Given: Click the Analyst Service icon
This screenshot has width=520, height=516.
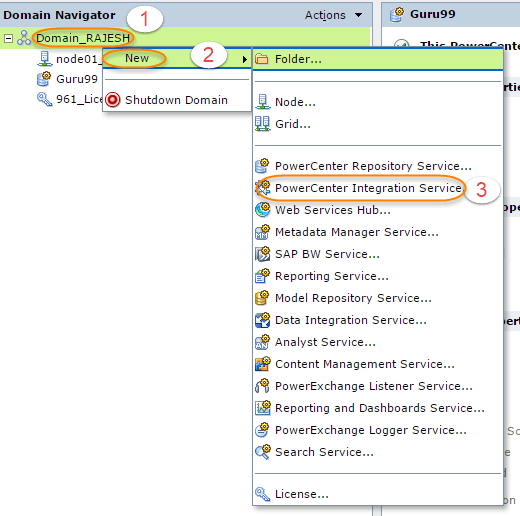Looking at the screenshot, I should pyautogui.click(x=262, y=342).
